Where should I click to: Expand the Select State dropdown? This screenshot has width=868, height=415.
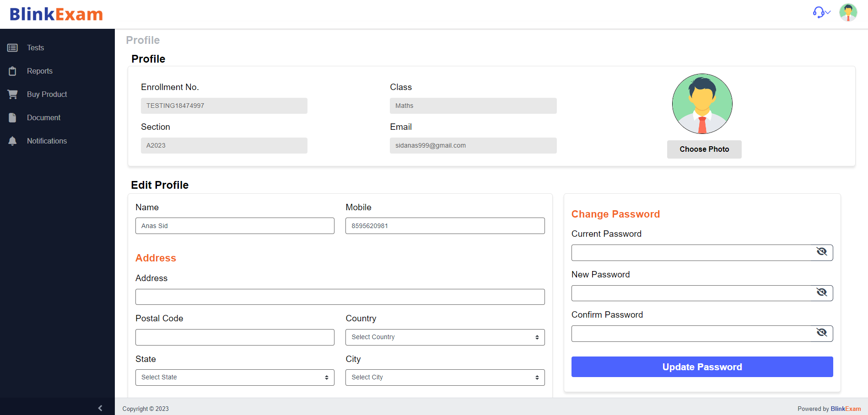235,378
